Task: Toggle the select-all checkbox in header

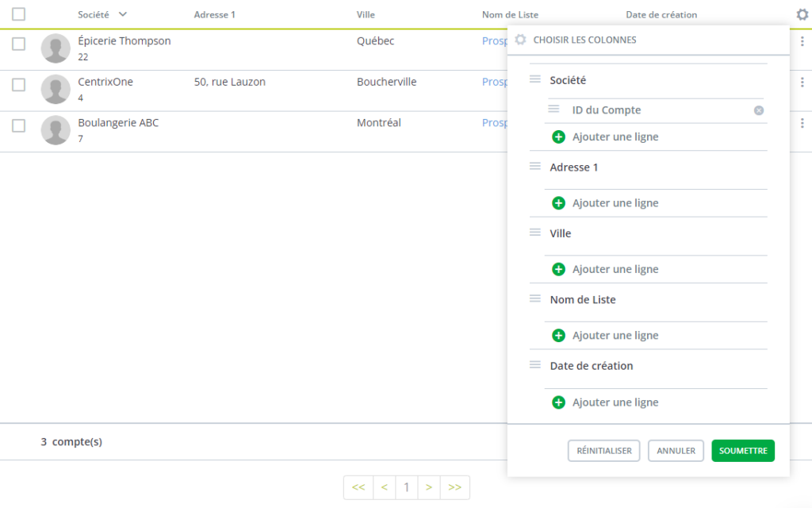Action: point(18,14)
